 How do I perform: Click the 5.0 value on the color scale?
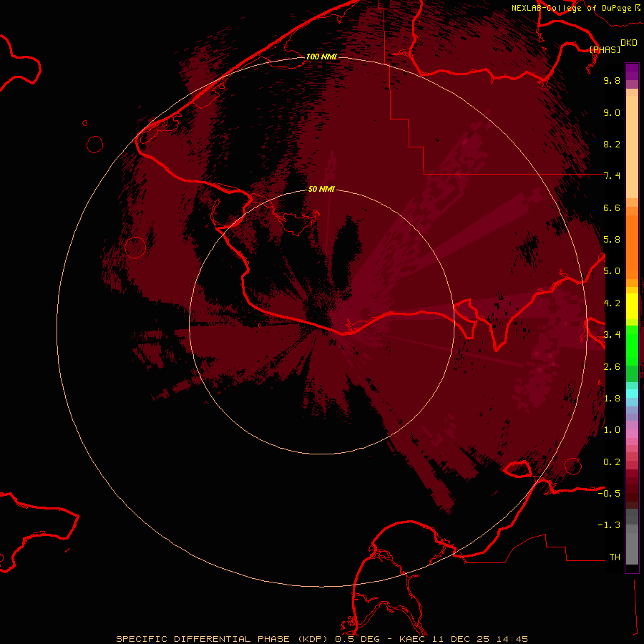click(612, 271)
